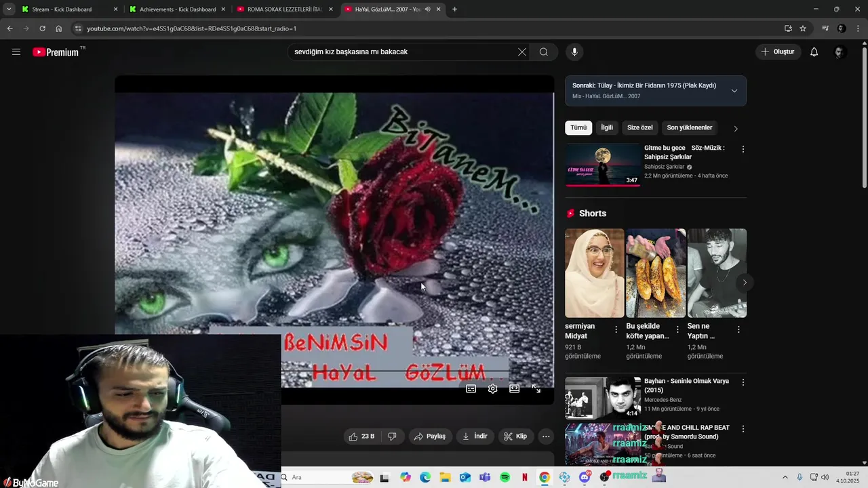The width and height of the screenshot is (868, 488).
Task: Open Spotify from the taskbar
Action: [505, 477]
